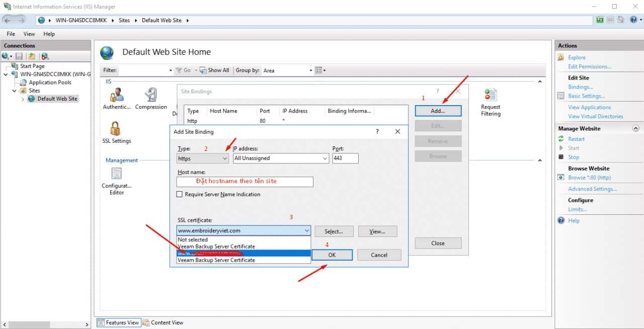Open the Compression feature icon
The image size is (644, 329).
(x=150, y=95)
